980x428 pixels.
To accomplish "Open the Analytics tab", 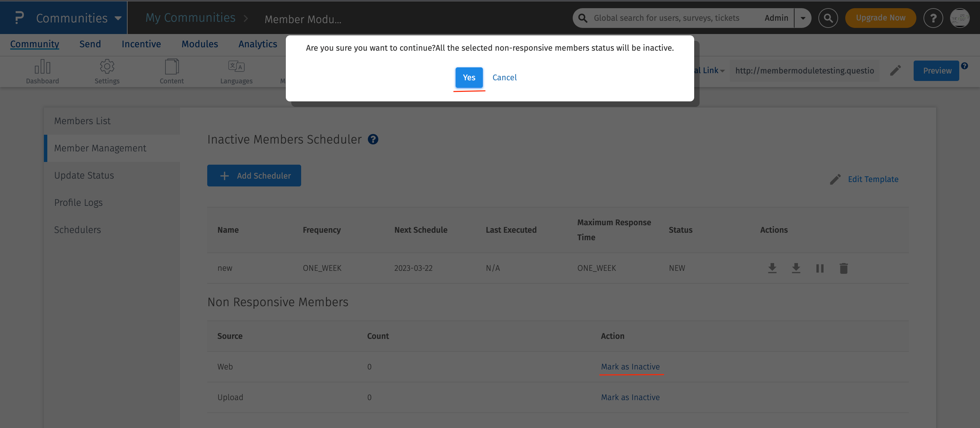I will (x=258, y=44).
